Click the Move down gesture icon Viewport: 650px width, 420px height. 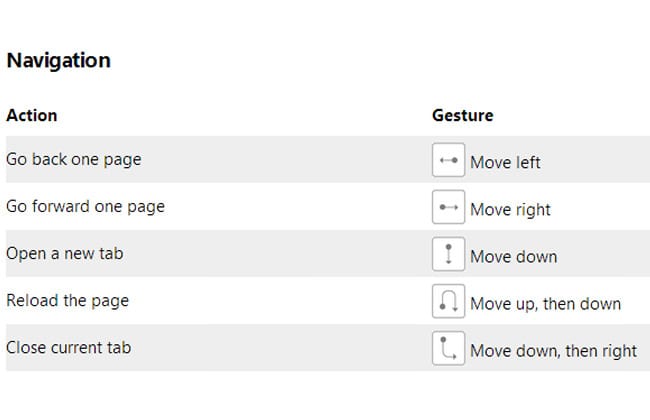click(x=448, y=254)
